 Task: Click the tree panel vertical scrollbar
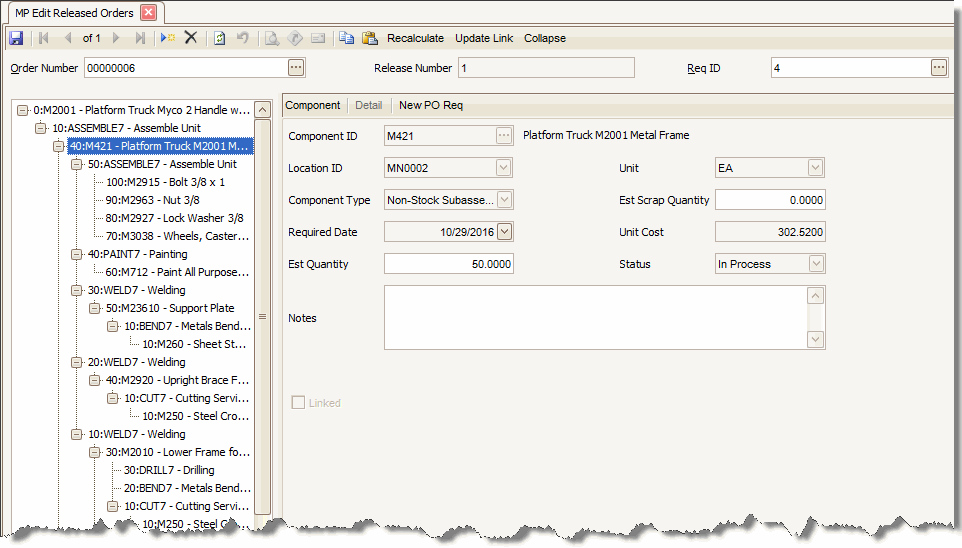click(x=263, y=316)
